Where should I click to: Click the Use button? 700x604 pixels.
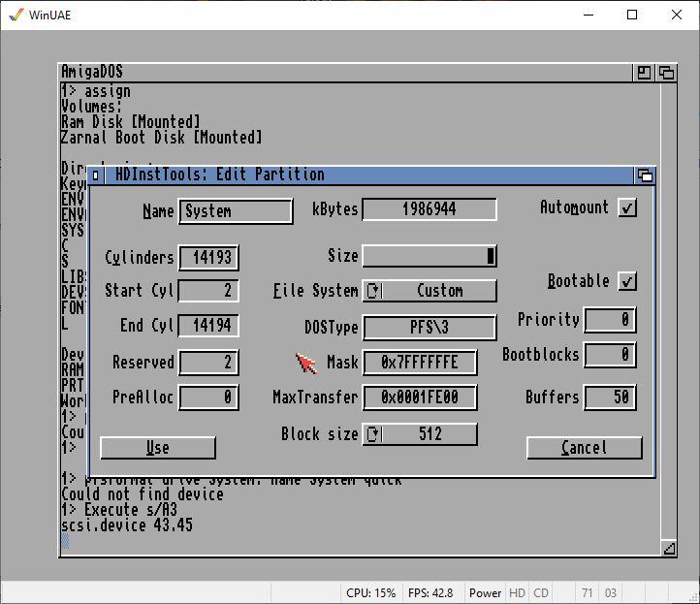pos(158,448)
